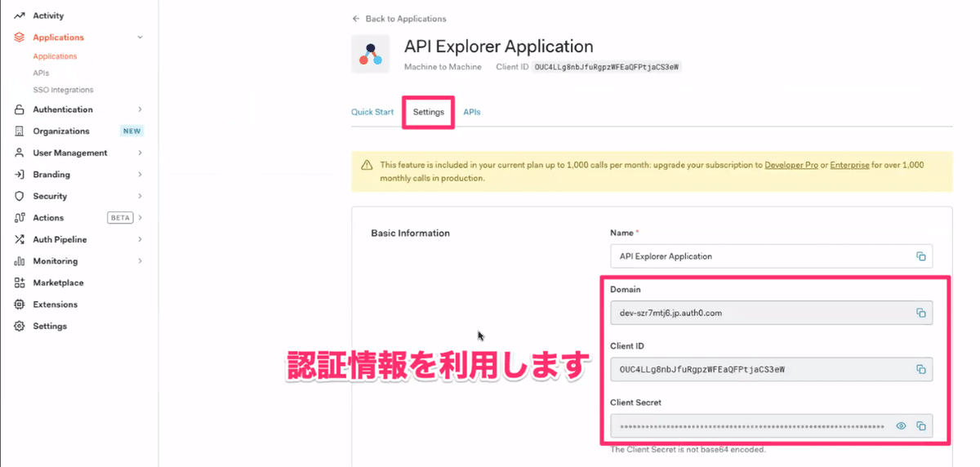Open the Developer Pro upgrade link
The image size is (980, 467).
(791, 165)
